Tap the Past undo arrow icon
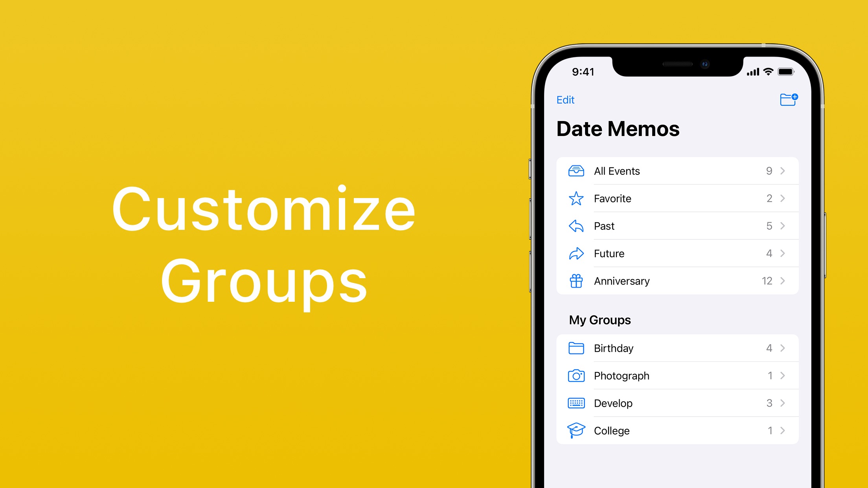 click(x=575, y=226)
